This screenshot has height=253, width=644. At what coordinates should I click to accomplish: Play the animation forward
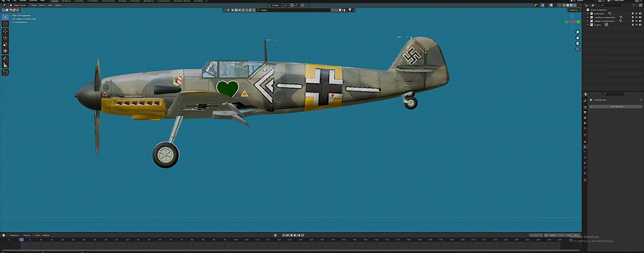click(295, 235)
